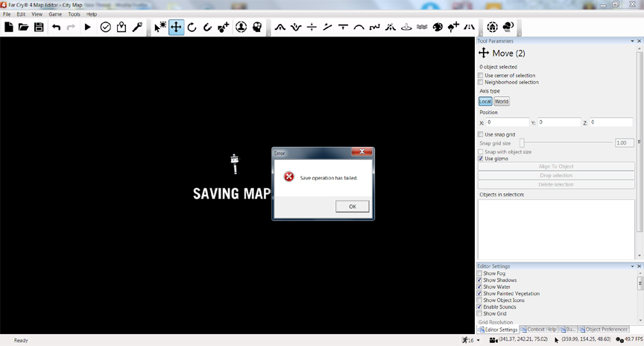This screenshot has height=346, width=644.
Task: Toggle Use center of selection checkbox
Action: tap(481, 75)
